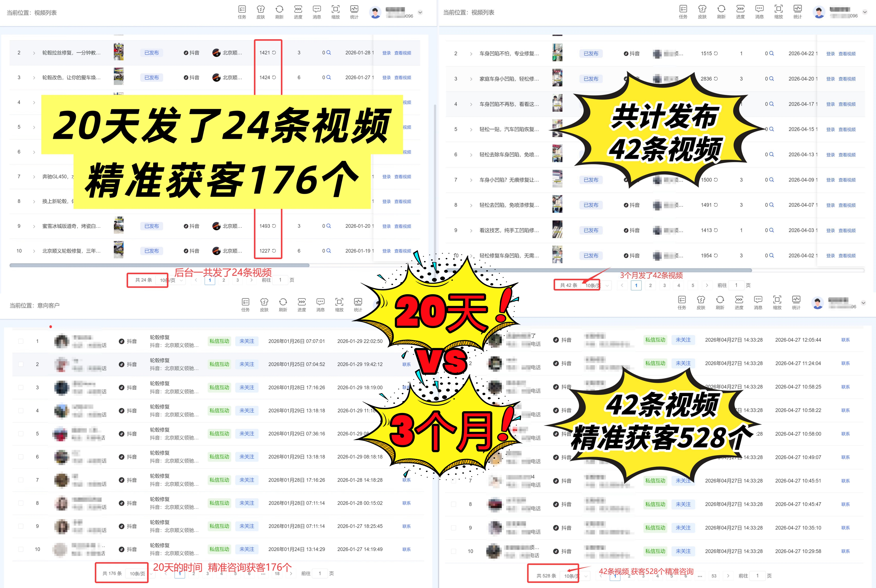Check row 10 box in the 176-customer list
Image resolution: width=876 pixels, height=588 pixels.
[x=21, y=549]
